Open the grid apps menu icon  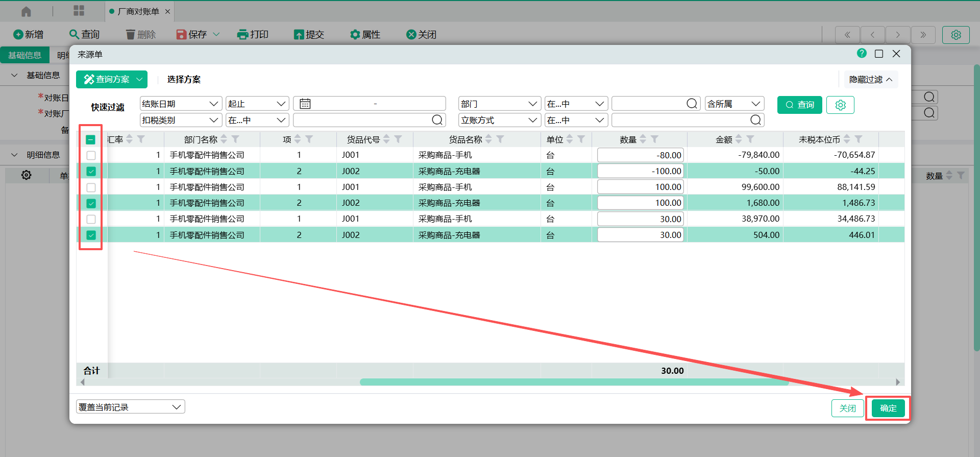[79, 11]
